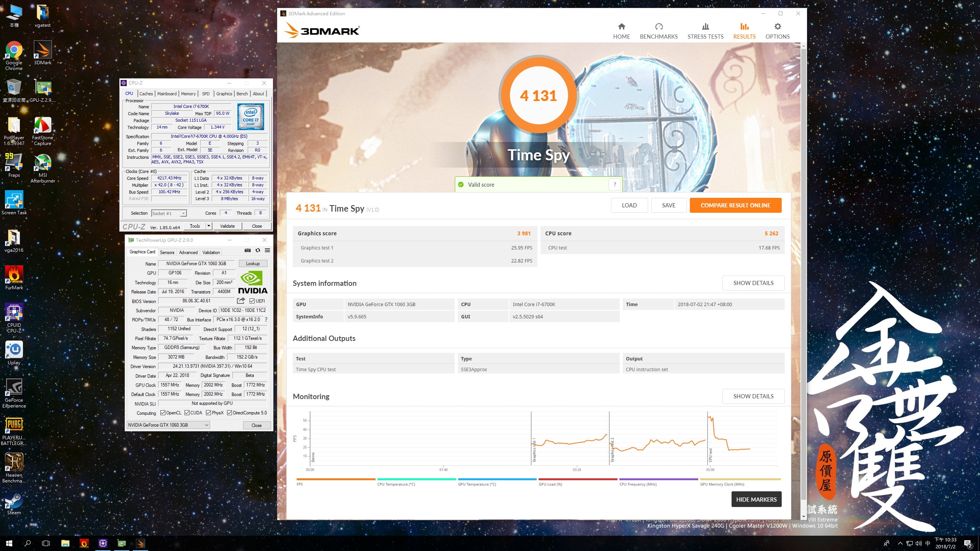Toggle the PhysX checkbox in GPU-Z
This screenshot has width=980, height=551.
[x=208, y=412]
